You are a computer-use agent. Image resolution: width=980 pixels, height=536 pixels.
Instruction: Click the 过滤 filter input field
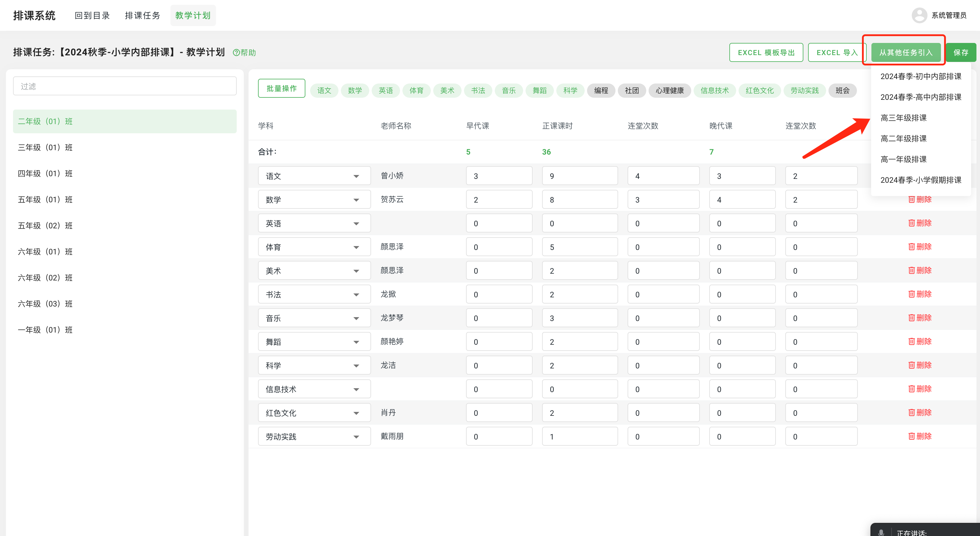point(124,86)
